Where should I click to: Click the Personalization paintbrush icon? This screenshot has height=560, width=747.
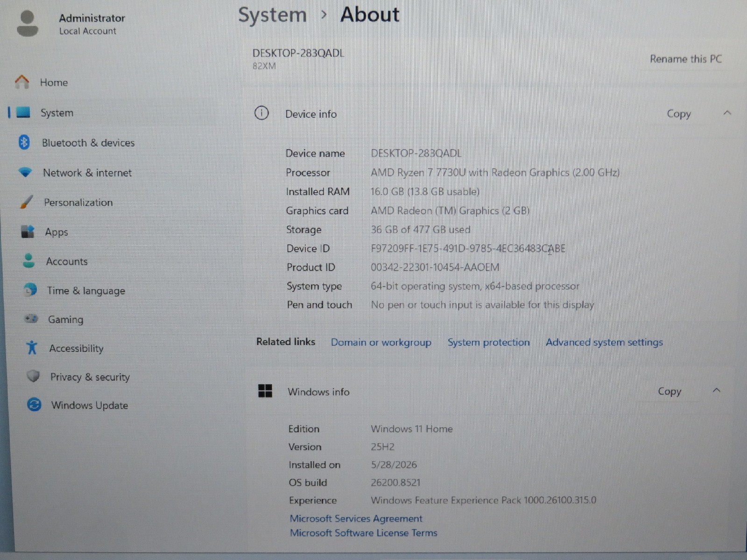tap(27, 202)
